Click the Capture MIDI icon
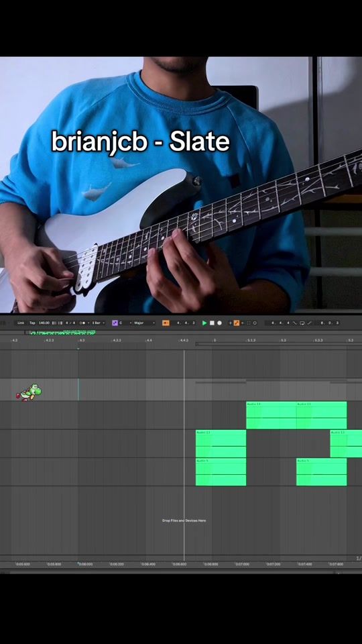362x644 pixels. [249, 323]
